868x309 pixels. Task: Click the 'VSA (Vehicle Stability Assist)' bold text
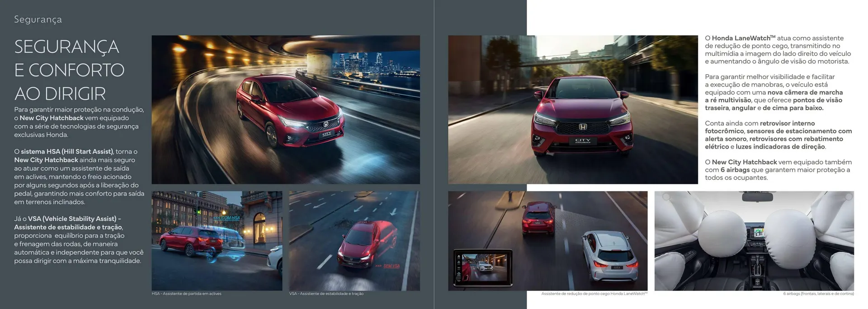pyautogui.click(x=72, y=219)
